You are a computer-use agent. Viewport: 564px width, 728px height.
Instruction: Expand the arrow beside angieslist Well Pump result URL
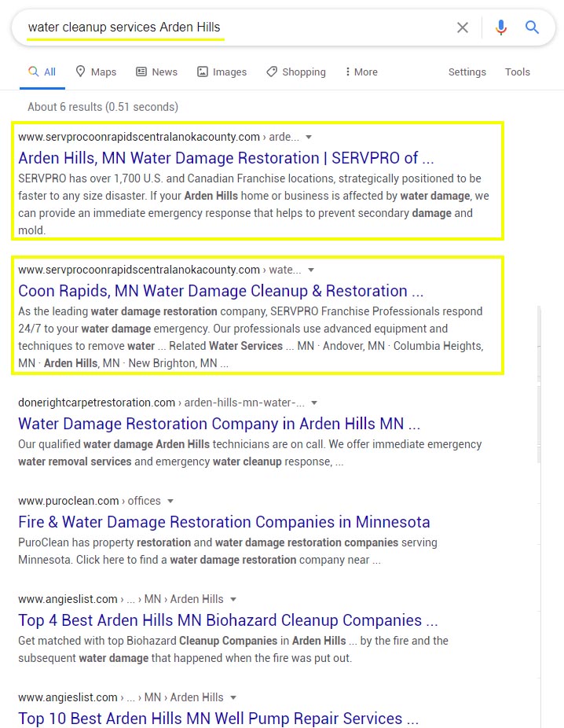233,698
